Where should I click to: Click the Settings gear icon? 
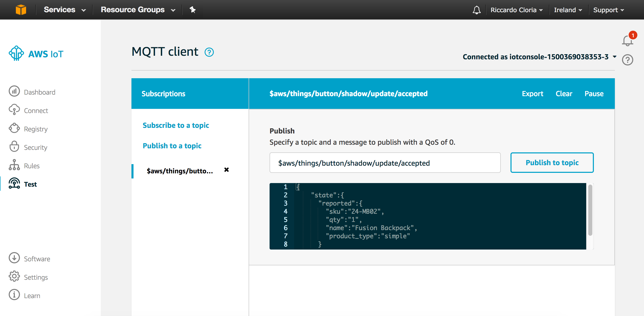pos(14,276)
